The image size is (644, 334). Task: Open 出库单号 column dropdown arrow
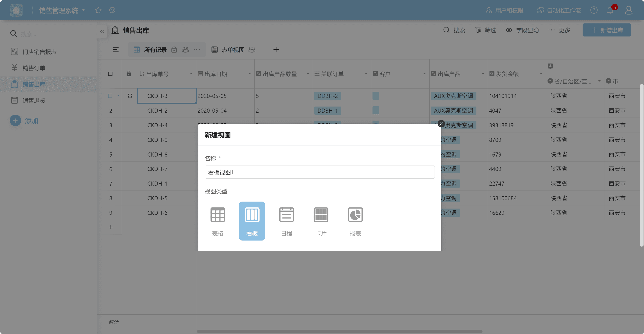tap(191, 74)
